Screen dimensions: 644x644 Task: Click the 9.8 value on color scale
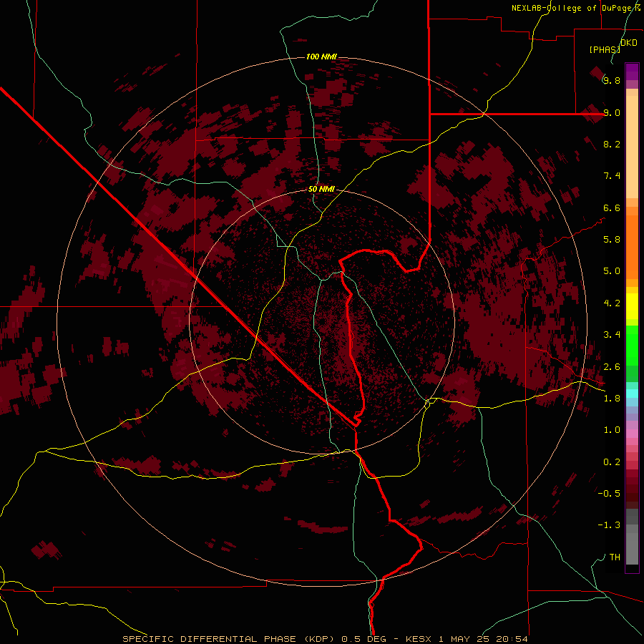click(612, 80)
